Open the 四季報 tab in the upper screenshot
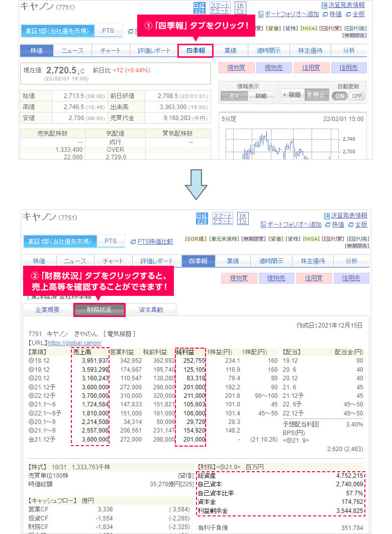 point(195,50)
